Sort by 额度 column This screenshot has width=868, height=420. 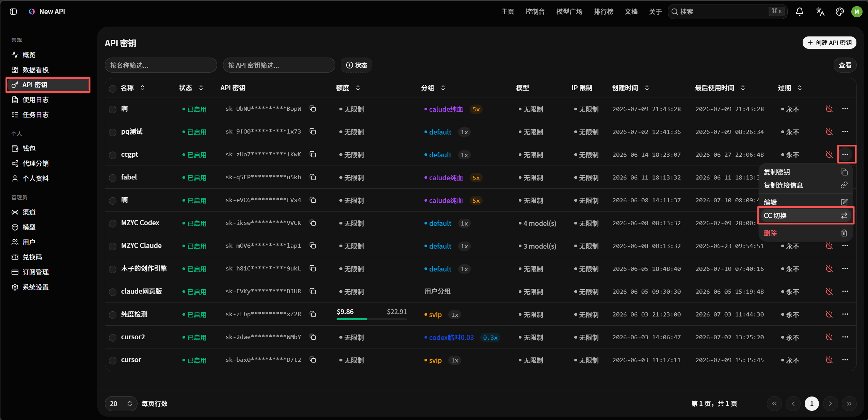point(348,88)
